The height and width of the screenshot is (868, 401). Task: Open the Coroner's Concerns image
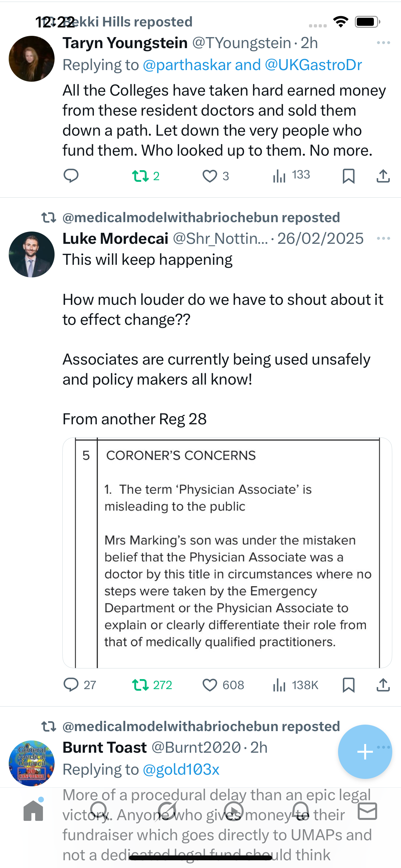pyautogui.click(x=227, y=553)
